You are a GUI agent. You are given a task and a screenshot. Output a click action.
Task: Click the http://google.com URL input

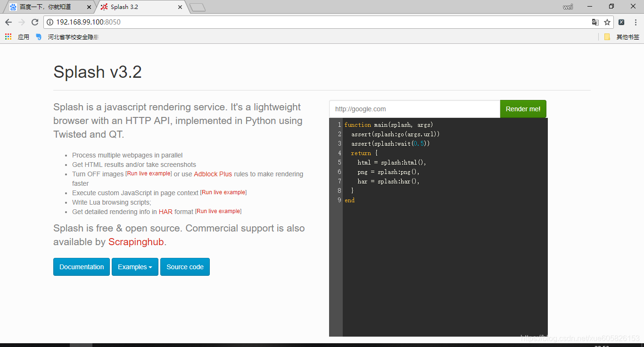coord(414,109)
